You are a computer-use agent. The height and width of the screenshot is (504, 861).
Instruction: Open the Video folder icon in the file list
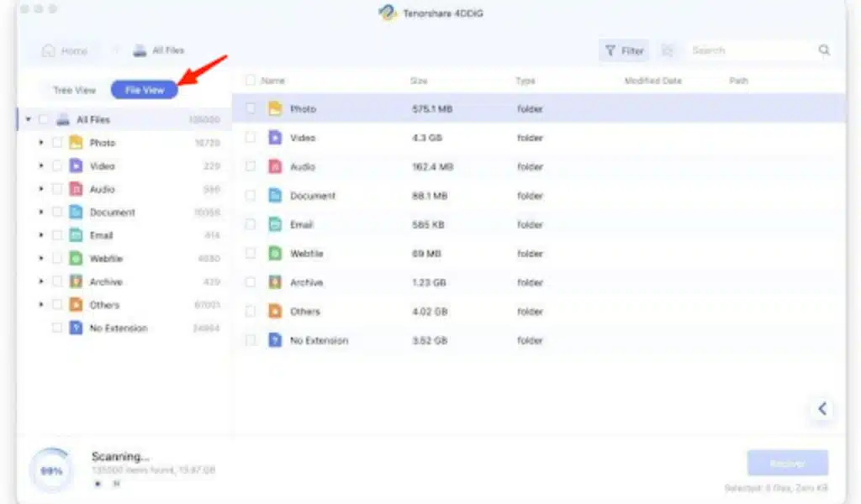(x=273, y=138)
